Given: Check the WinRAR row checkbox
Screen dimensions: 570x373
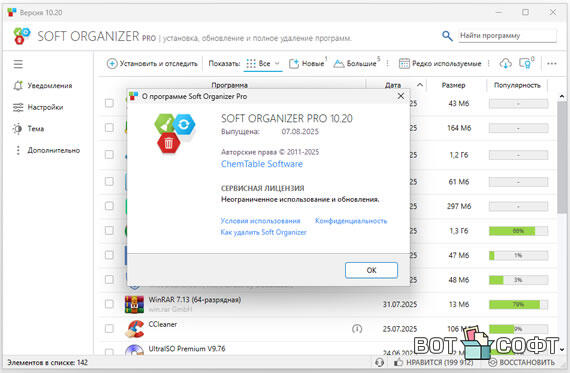Looking at the screenshot, I should 109,304.
